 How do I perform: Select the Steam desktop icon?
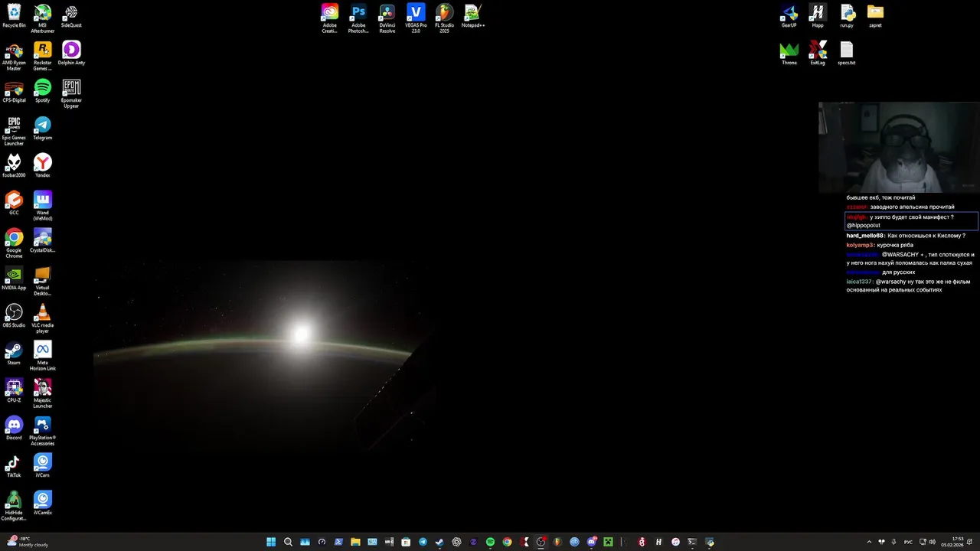pyautogui.click(x=14, y=354)
